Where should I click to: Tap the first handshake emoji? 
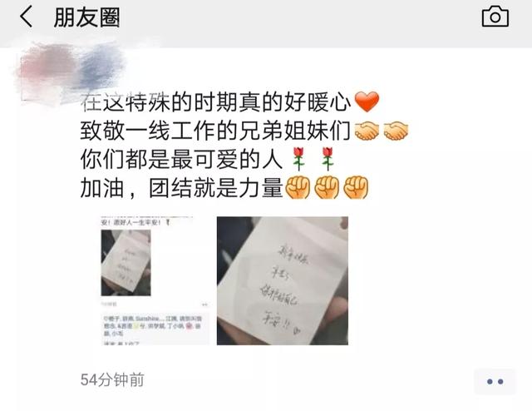click(x=367, y=131)
